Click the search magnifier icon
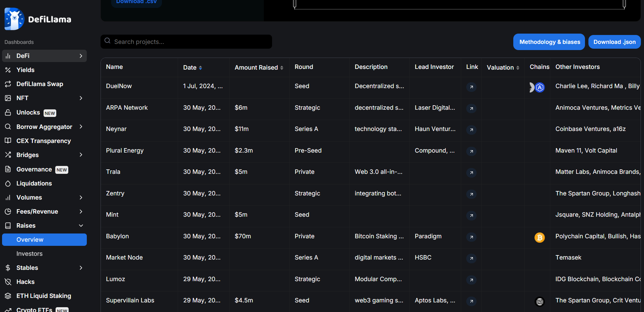The width and height of the screenshot is (644, 312). [107, 41]
